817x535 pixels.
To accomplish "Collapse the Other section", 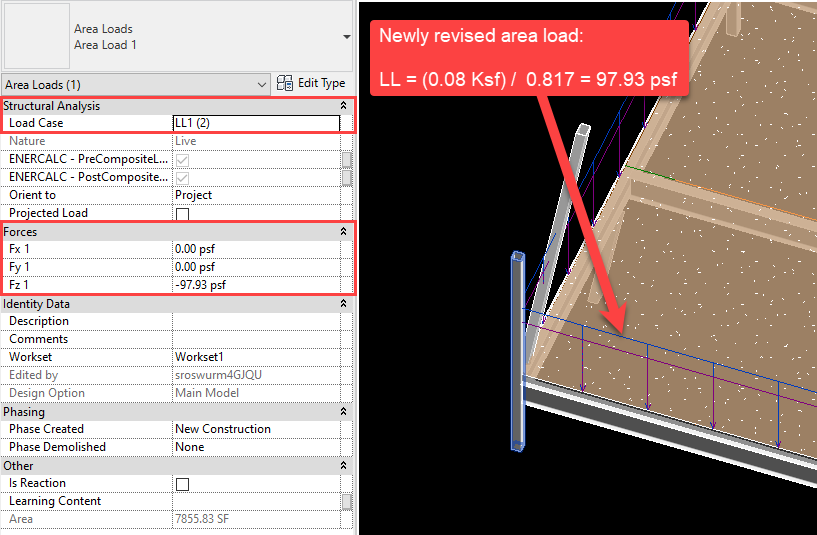I will 343,465.
